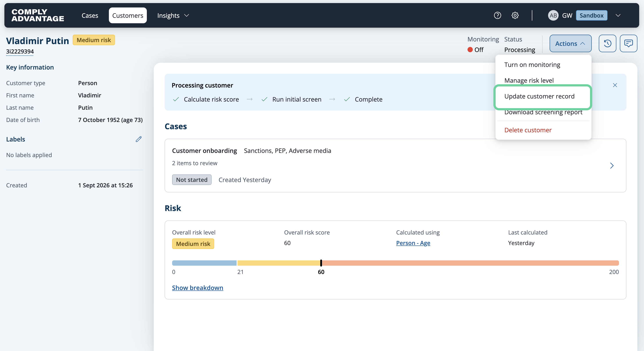This screenshot has height=351, width=644.
Task: Click the Created Yesterday text
Action: coord(245,180)
